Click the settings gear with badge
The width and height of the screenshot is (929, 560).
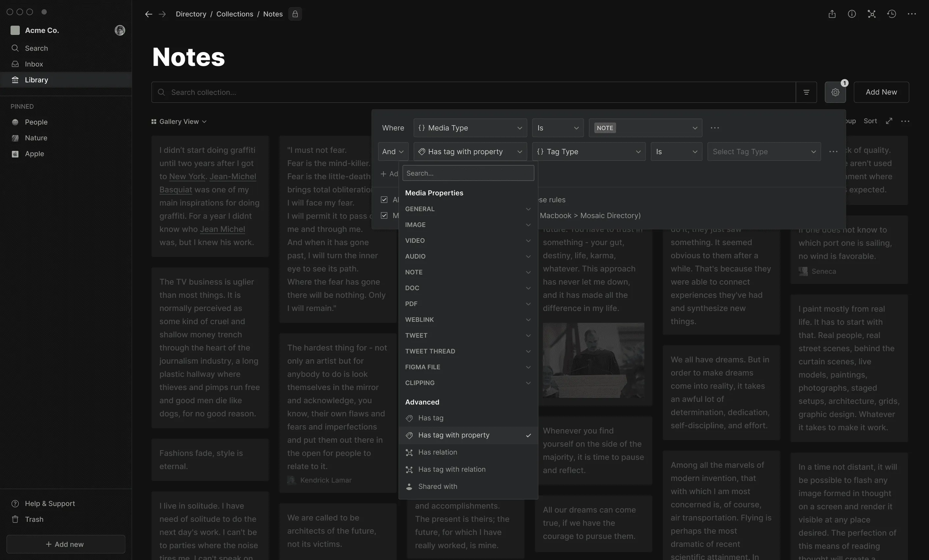click(x=835, y=92)
